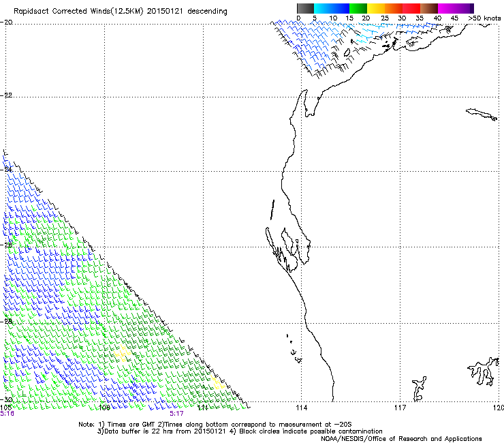The width and height of the screenshot is (504, 443).
Task: Click the yellow wind barbs near 111.5E 29.5S
Action: pos(218,382)
